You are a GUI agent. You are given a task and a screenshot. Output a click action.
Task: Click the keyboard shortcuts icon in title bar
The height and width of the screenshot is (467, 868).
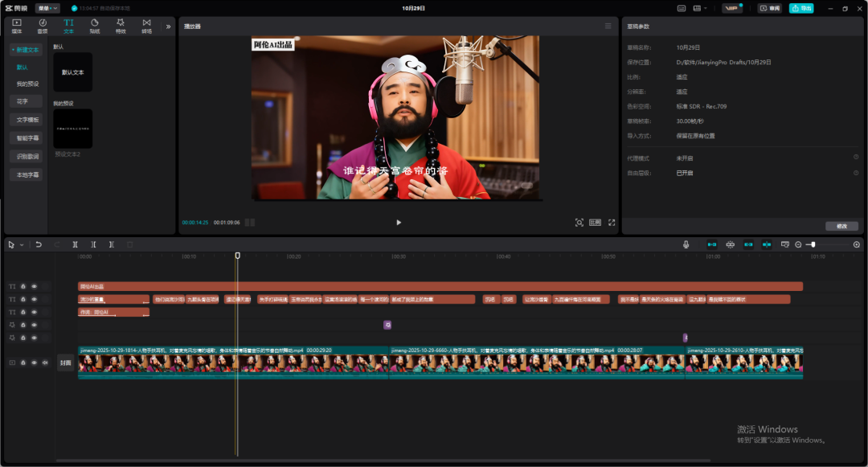pos(682,8)
